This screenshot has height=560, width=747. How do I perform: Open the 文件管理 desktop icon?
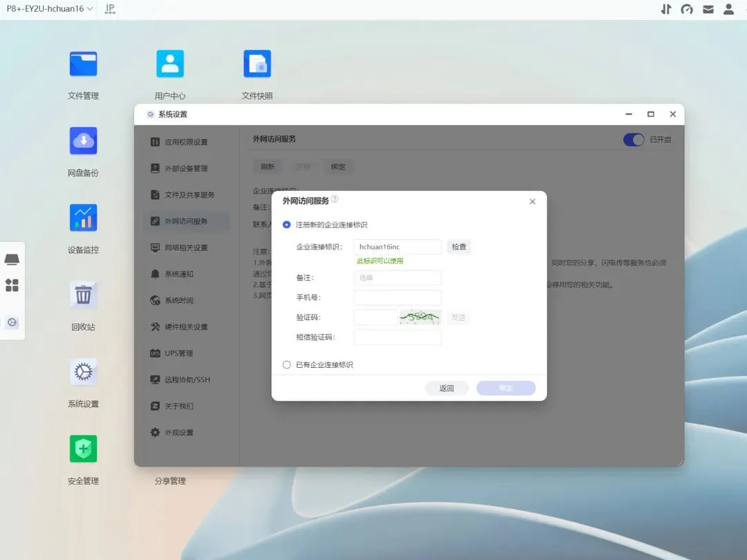click(x=84, y=64)
